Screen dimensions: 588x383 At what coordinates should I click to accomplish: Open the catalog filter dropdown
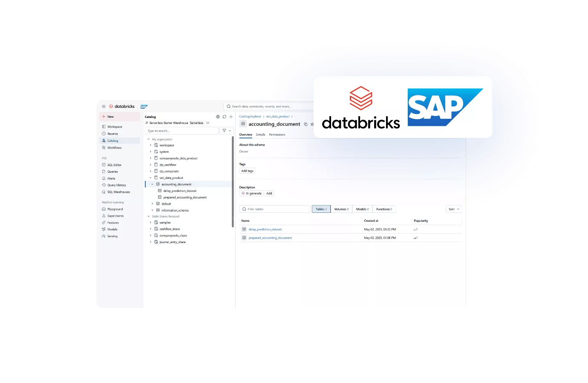coord(226,131)
